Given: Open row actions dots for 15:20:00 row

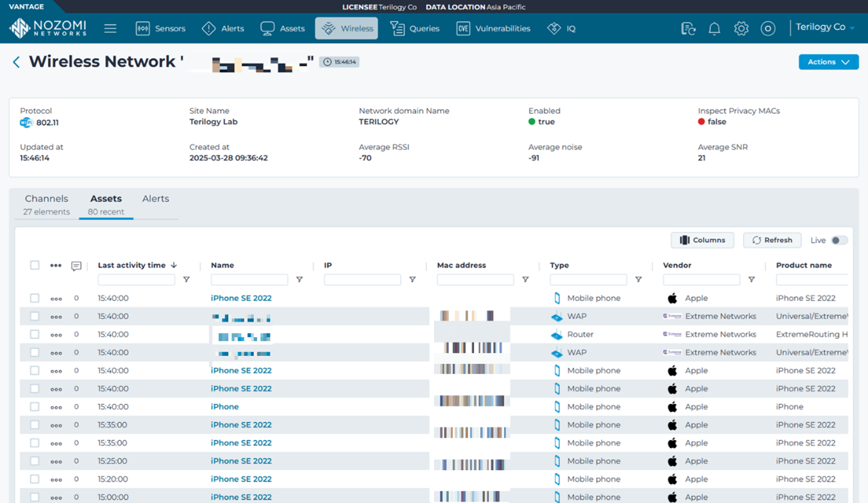Looking at the screenshot, I should 56,479.
